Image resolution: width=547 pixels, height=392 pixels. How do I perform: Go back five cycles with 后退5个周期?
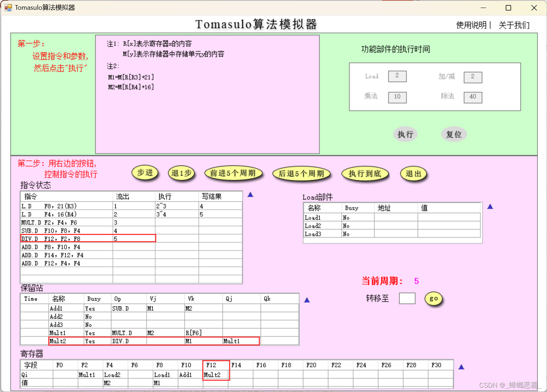click(301, 174)
